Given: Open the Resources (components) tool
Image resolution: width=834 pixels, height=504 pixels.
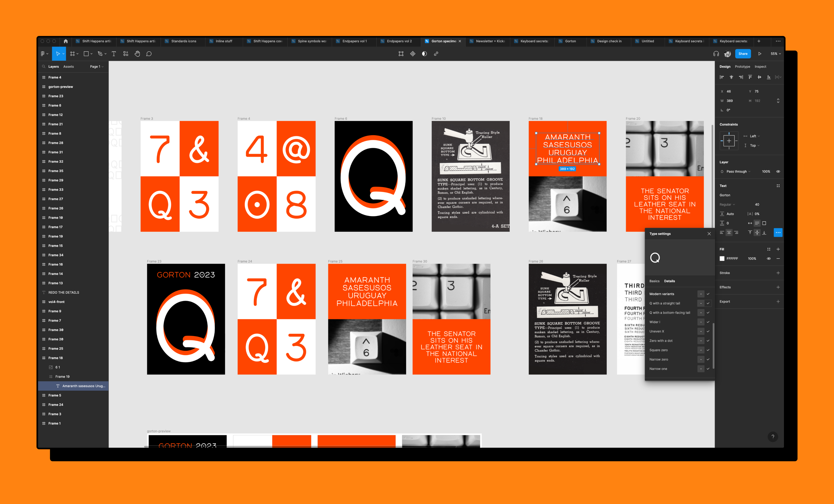Looking at the screenshot, I should tap(126, 54).
